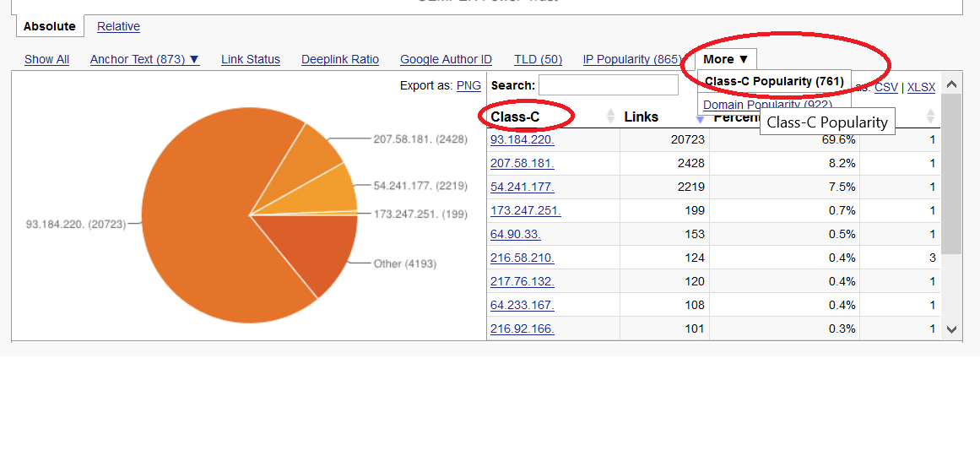Click the 0.7% percentage cell
The height and width of the screenshot is (456, 980).
[x=784, y=210]
